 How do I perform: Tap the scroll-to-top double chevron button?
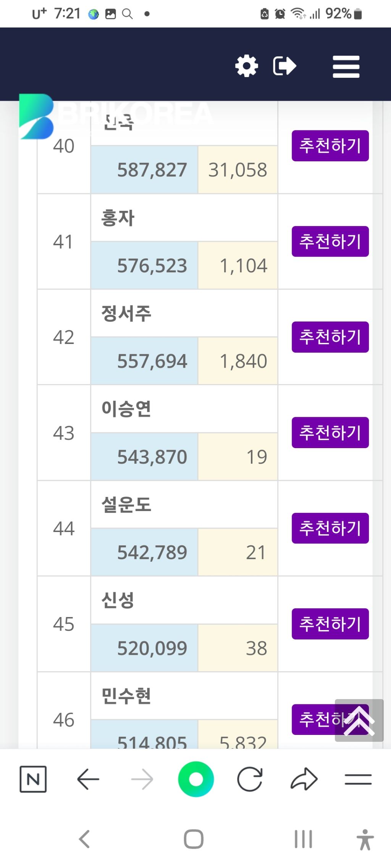click(x=359, y=720)
